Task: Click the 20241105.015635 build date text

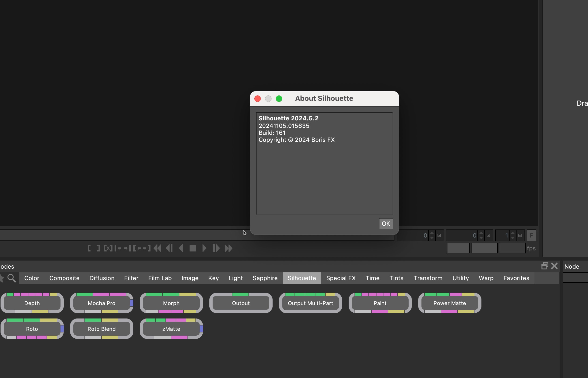Action: coord(284,126)
